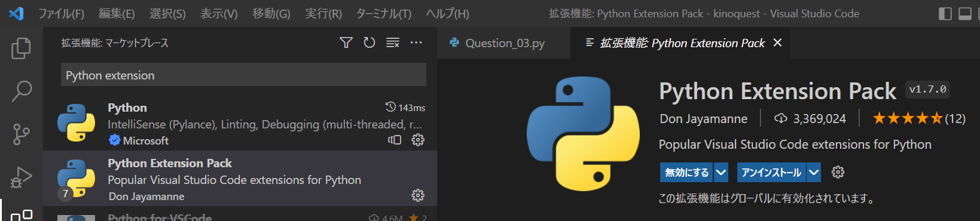This screenshot has height=221, width=980.
Task: Open manage gear for Python Extension Pack row
Action: 418,195
